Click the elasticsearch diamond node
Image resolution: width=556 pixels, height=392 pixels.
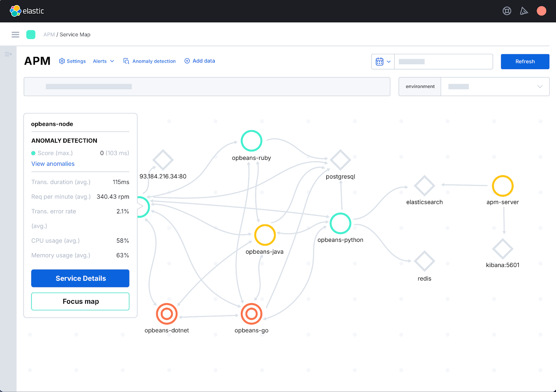click(x=424, y=186)
